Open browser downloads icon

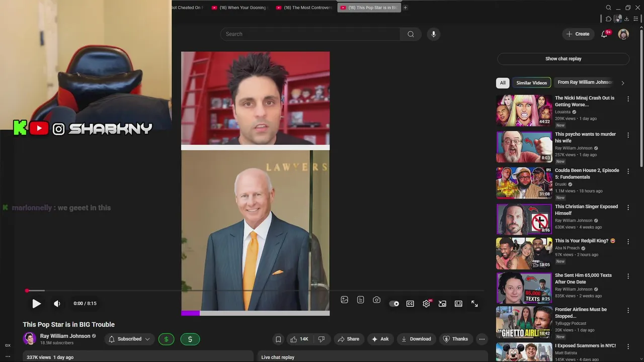(626, 19)
